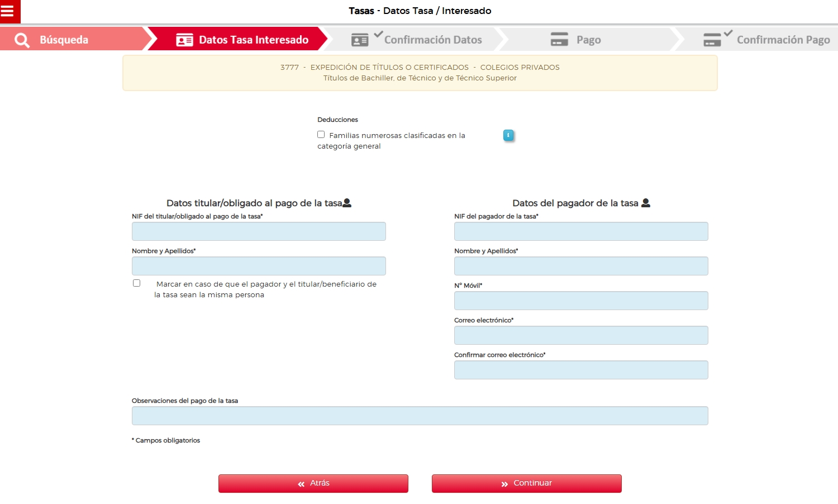Image resolution: width=838 pixels, height=504 pixels.
Task: Focus the NIF del titular field
Action: tap(259, 231)
